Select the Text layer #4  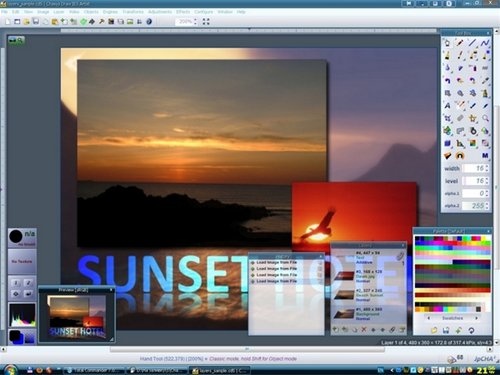tap(368, 258)
